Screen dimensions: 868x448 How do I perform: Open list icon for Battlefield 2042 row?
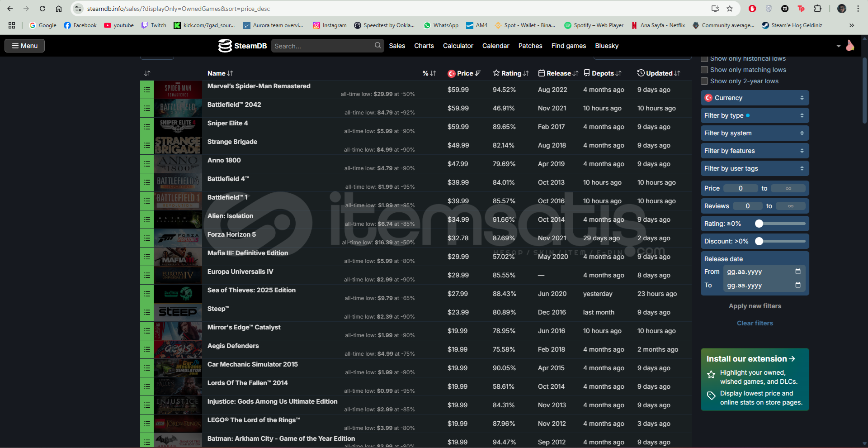coord(147,108)
